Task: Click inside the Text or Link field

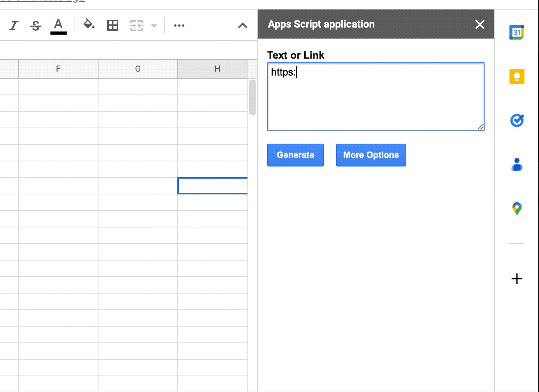Action: (375, 96)
